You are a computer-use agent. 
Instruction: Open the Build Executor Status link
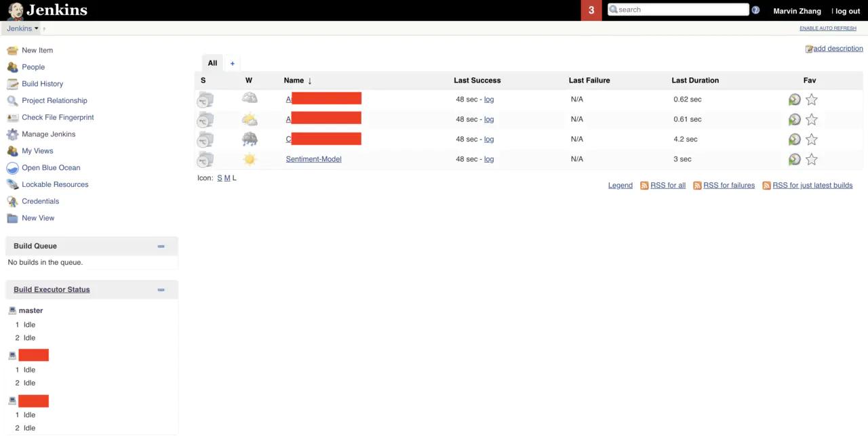tap(52, 290)
